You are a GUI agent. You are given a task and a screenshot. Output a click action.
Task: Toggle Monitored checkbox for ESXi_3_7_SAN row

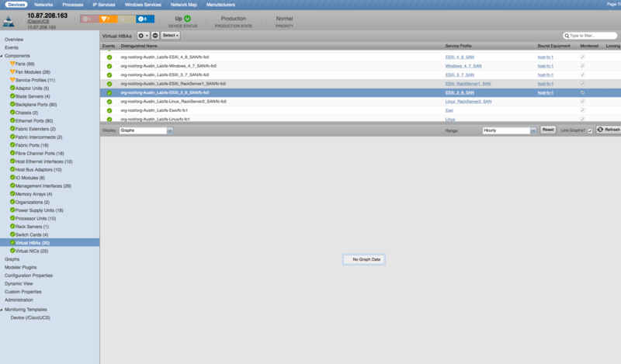click(582, 75)
